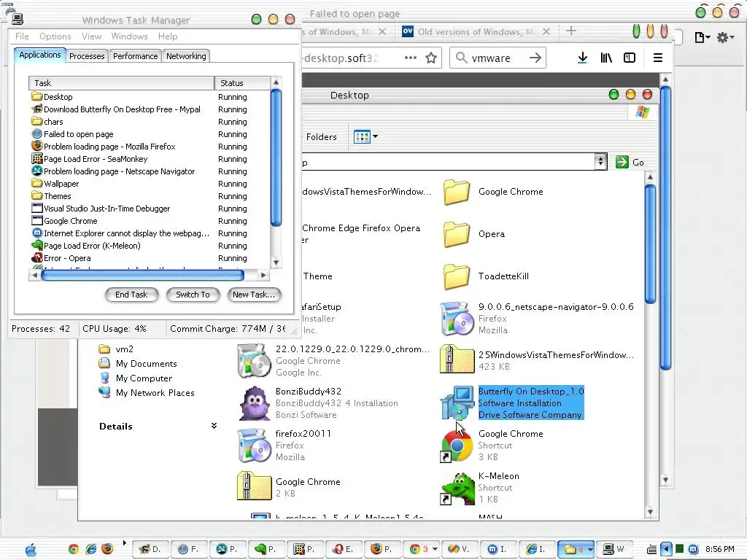Select the Download Butterfly On Desktop Free task
This screenshot has width=747, height=560.
[x=149, y=109]
